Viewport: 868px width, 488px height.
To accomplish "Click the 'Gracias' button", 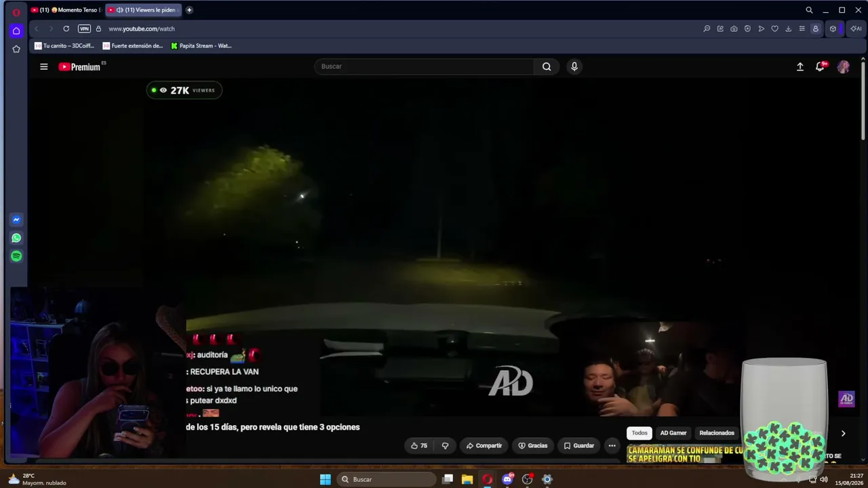I will [533, 445].
